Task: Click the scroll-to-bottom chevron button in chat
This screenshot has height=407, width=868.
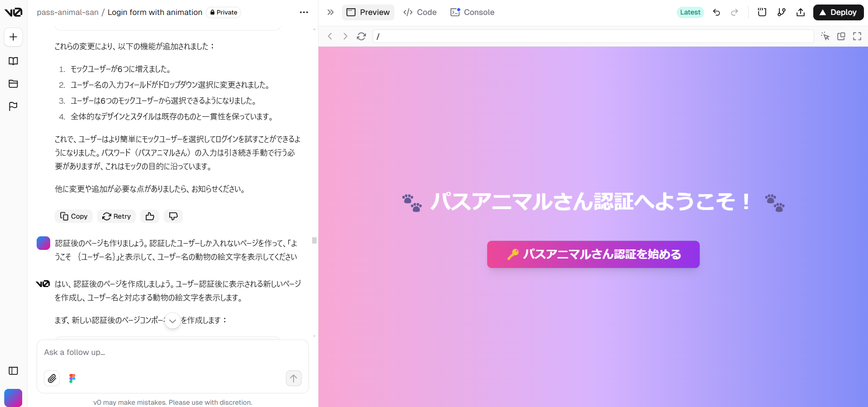Action: 172,321
